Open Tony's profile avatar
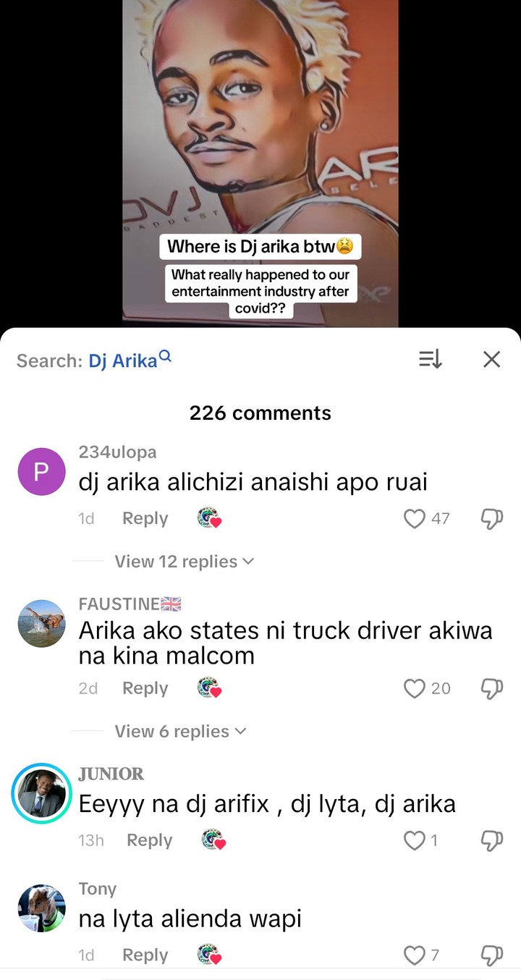This screenshot has width=521, height=980. [x=41, y=907]
